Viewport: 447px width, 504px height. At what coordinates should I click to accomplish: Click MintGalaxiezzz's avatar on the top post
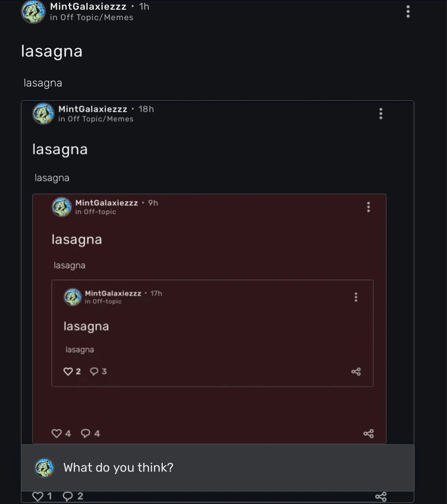click(33, 11)
